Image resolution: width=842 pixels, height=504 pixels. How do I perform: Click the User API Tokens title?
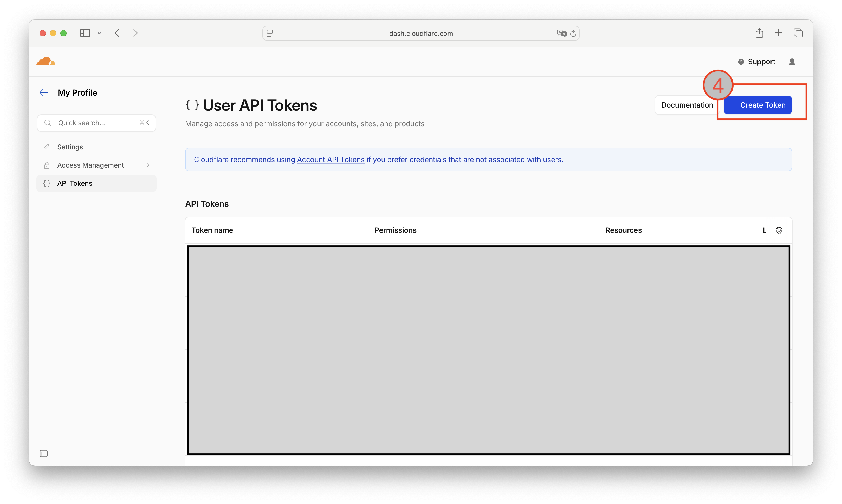(x=260, y=105)
